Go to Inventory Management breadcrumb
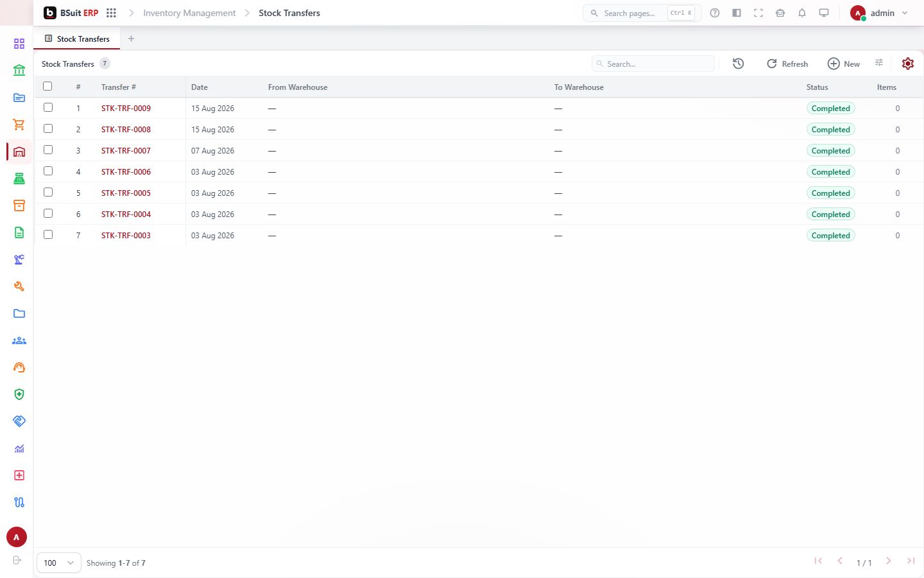Image resolution: width=924 pixels, height=578 pixels. click(x=189, y=13)
